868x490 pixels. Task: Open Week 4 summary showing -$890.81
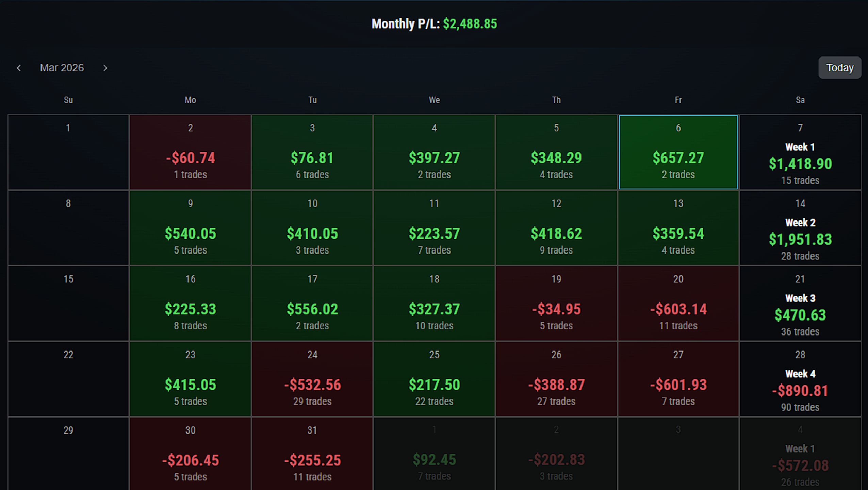(x=800, y=379)
